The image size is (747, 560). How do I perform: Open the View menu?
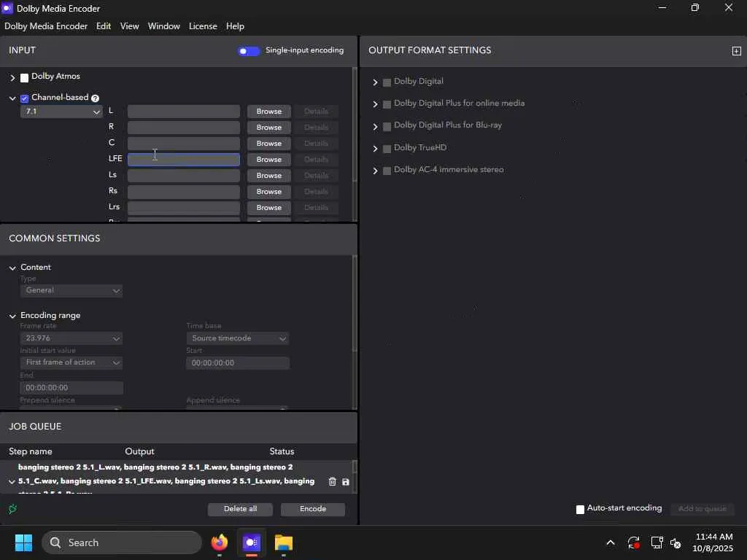(x=130, y=26)
